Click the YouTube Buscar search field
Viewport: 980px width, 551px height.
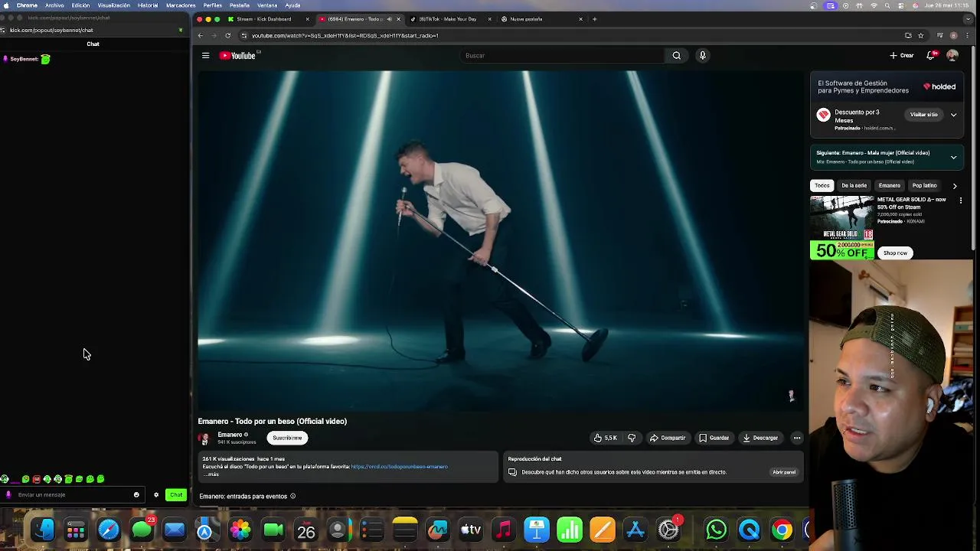click(563, 55)
